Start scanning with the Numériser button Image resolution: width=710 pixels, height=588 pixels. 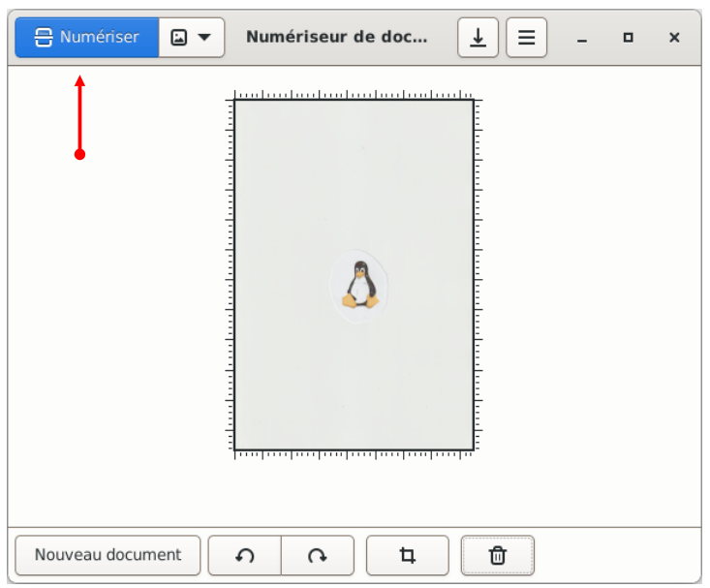click(87, 37)
